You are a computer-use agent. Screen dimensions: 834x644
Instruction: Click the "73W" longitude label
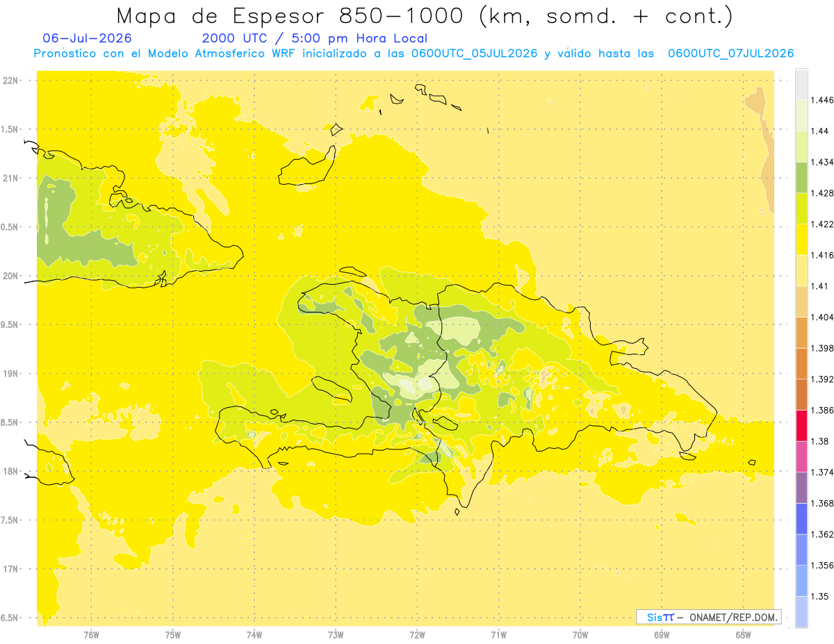click(336, 635)
